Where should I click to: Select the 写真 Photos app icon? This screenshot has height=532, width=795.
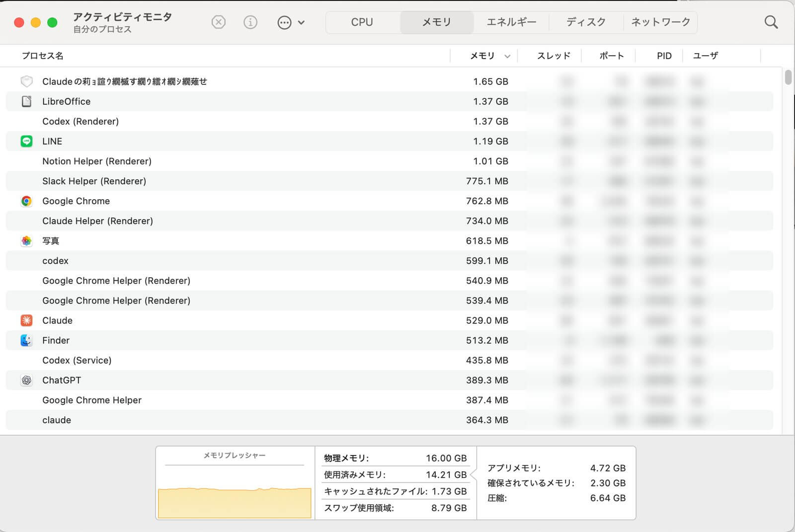tap(26, 241)
